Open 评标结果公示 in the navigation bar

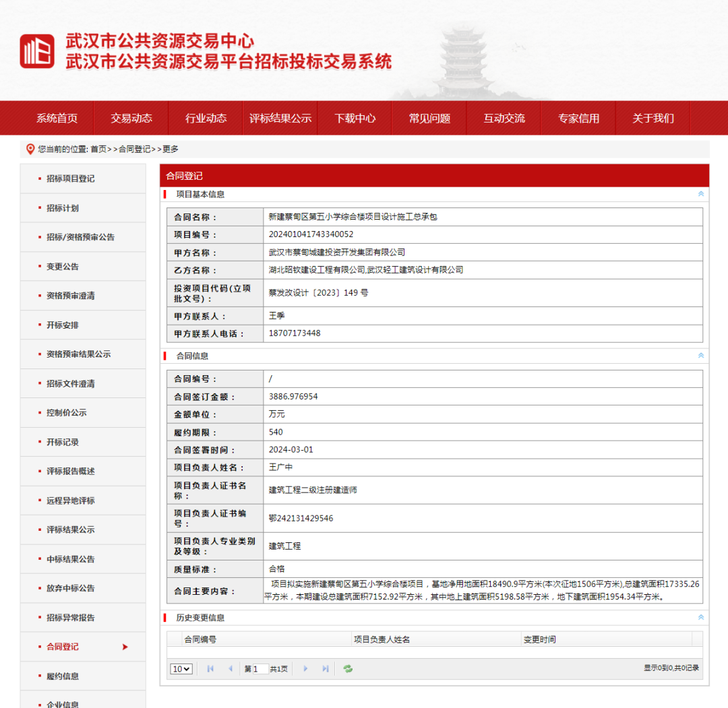[280, 119]
